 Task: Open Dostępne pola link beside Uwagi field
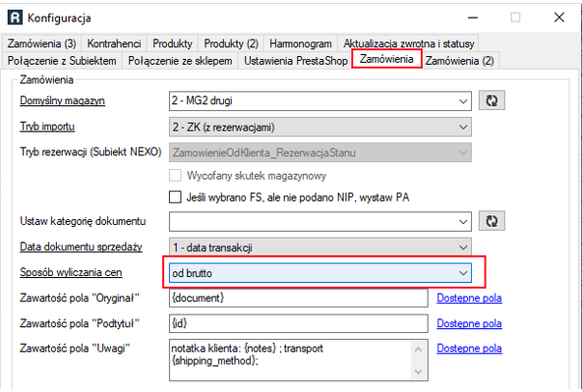(469, 348)
